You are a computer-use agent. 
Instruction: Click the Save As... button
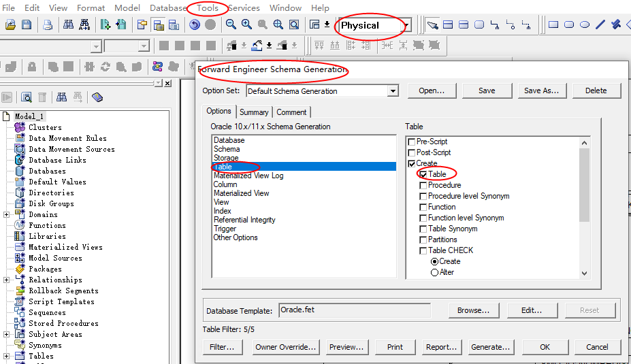coord(541,91)
